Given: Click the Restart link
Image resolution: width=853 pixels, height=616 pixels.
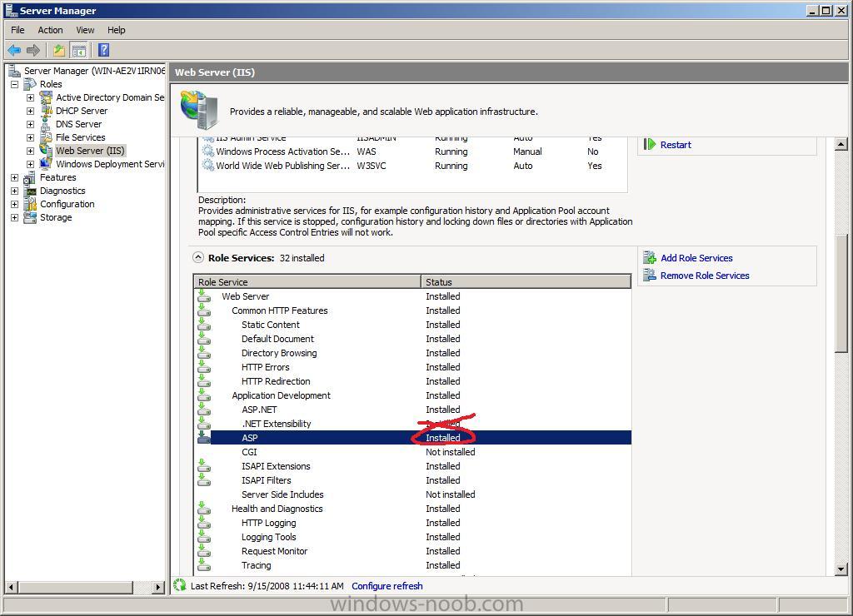Looking at the screenshot, I should [x=676, y=145].
